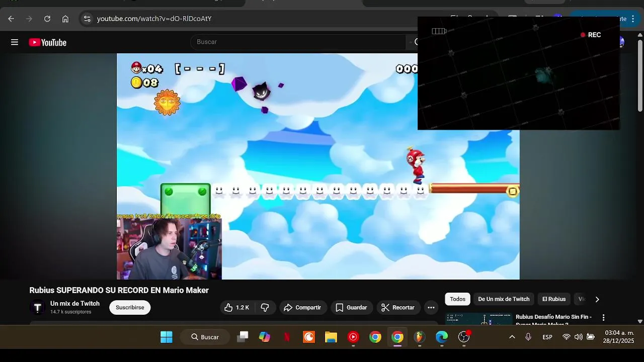The width and height of the screenshot is (644, 362).
Task: Reload the YouTube page
Action: (47, 19)
